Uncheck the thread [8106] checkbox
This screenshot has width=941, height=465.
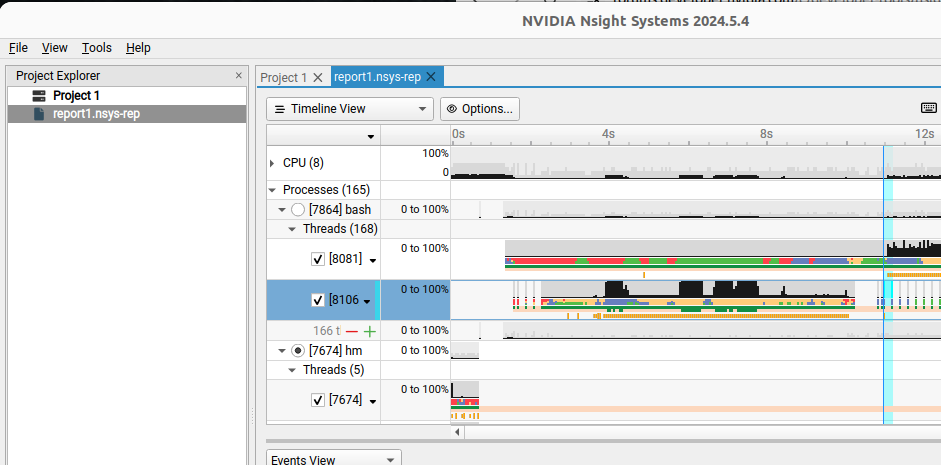pos(318,300)
